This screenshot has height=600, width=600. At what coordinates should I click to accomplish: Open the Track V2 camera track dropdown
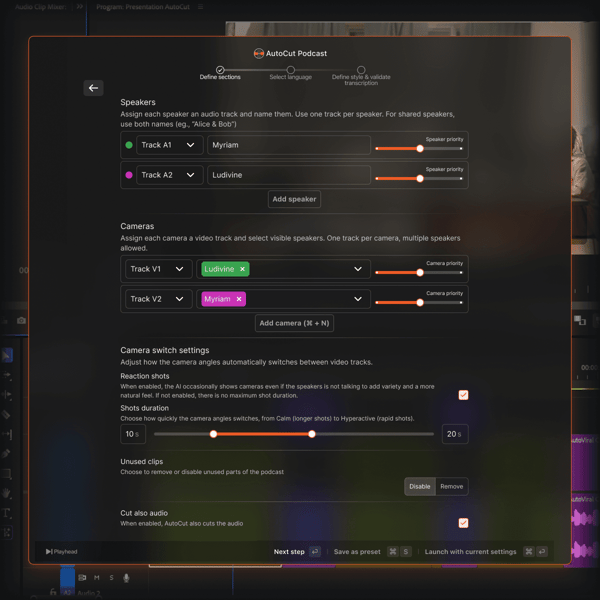158,299
